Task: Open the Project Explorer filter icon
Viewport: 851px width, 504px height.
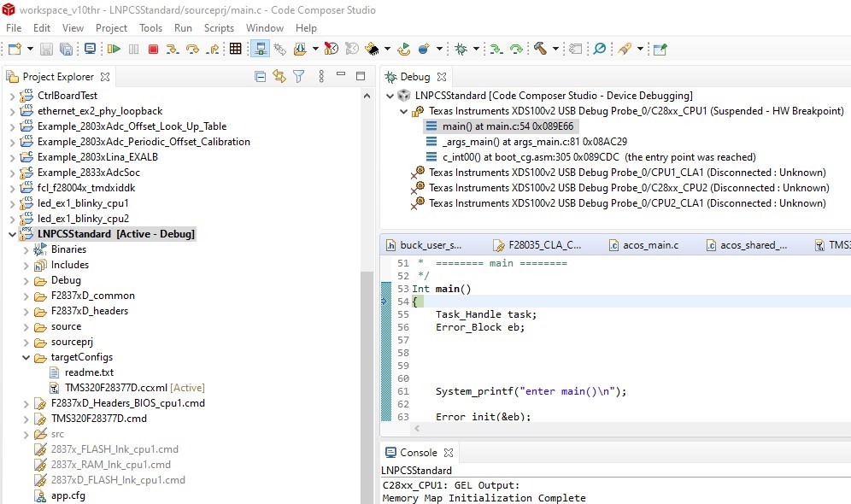Action: coord(298,77)
